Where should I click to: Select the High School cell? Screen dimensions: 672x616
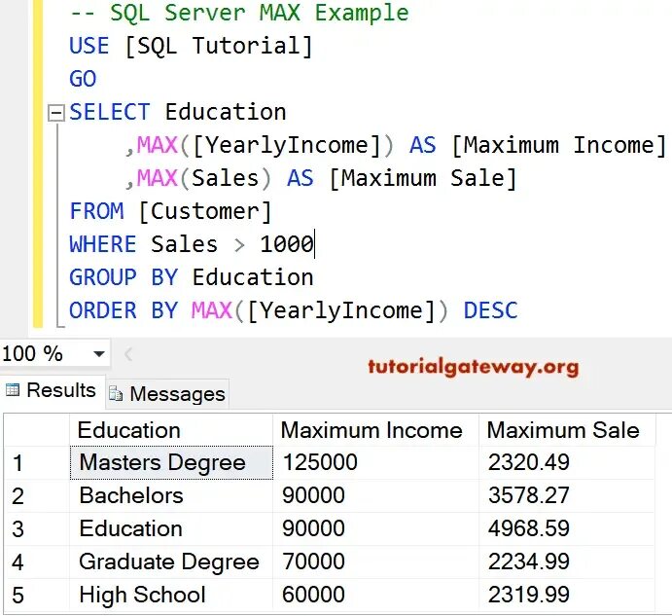(171, 595)
